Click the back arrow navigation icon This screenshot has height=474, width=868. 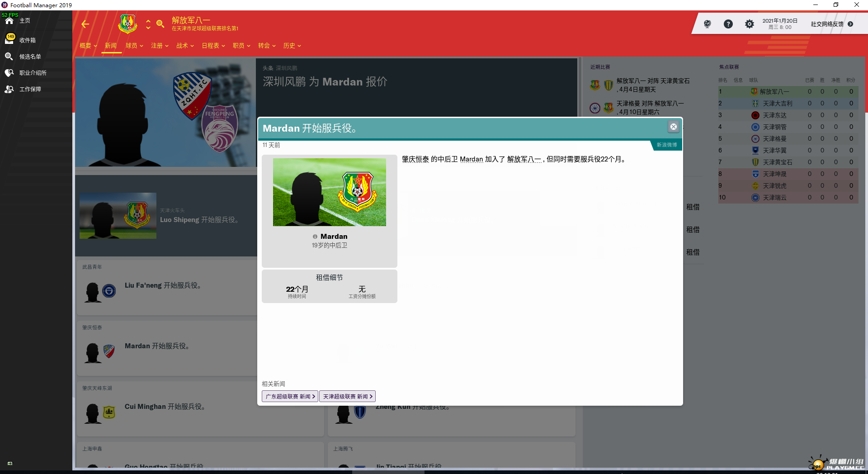click(x=85, y=24)
